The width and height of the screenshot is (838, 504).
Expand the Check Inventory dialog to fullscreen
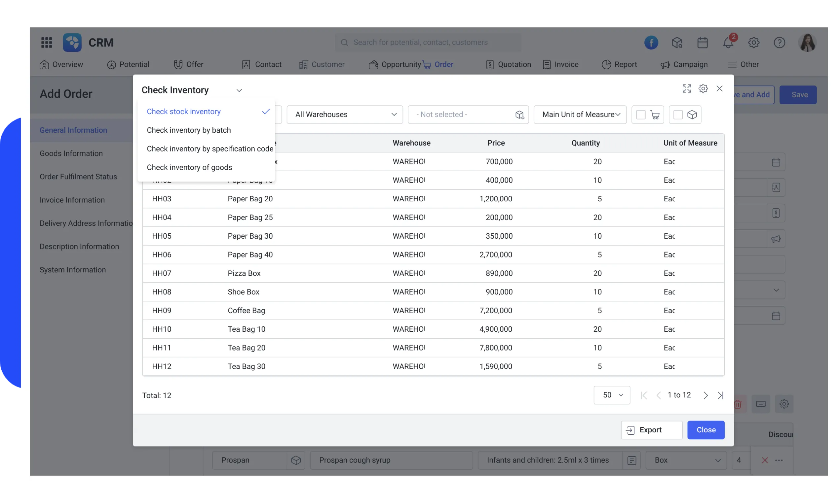click(x=686, y=88)
